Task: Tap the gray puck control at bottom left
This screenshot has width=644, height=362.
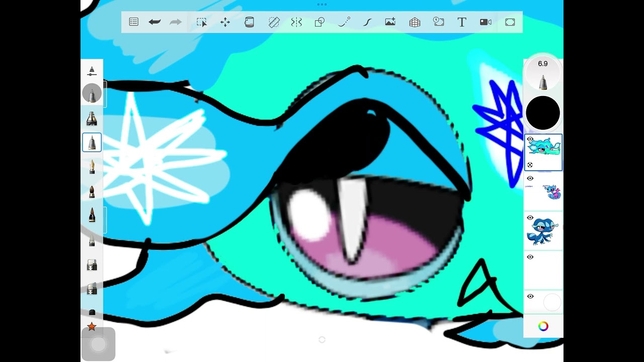Action: click(98, 344)
